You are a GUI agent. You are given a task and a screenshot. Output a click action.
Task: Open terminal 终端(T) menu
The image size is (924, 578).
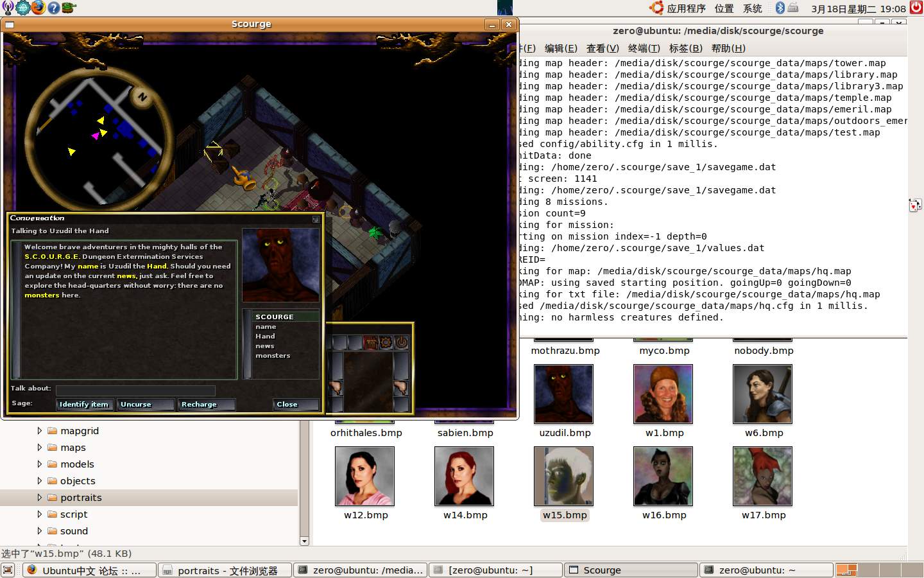click(644, 48)
